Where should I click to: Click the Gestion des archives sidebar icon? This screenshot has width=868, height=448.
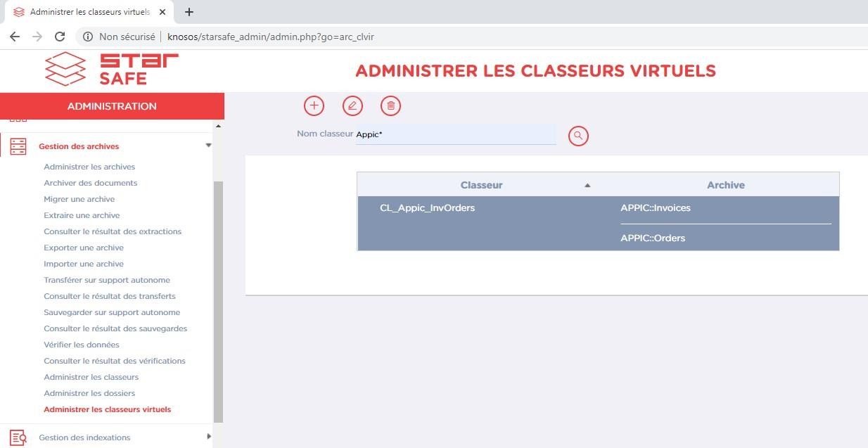18,146
